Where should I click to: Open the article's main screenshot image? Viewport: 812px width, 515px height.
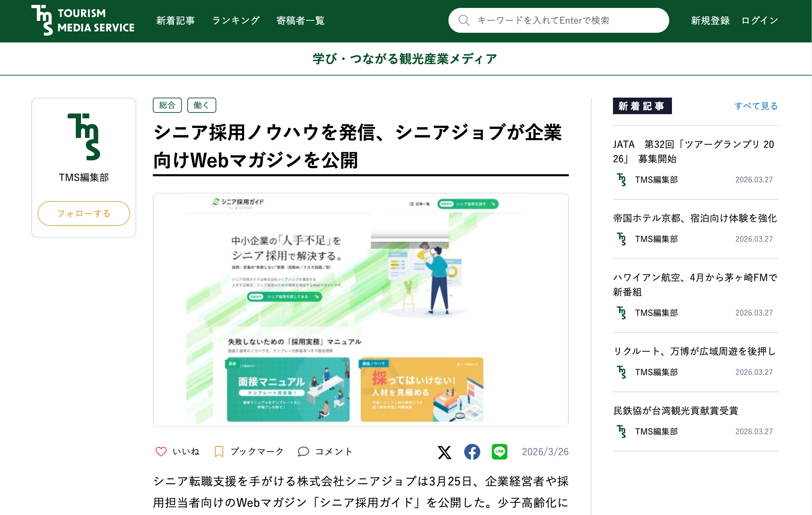(x=360, y=309)
